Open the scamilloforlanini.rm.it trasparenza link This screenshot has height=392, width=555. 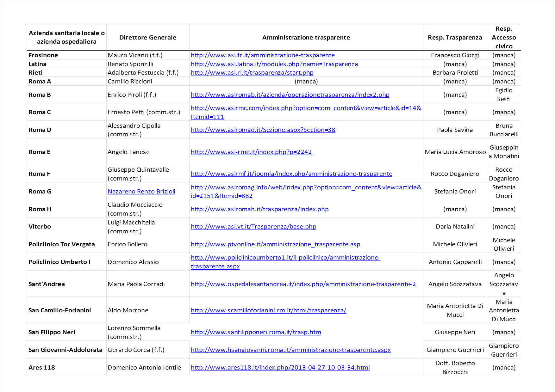click(x=269, y=310)
